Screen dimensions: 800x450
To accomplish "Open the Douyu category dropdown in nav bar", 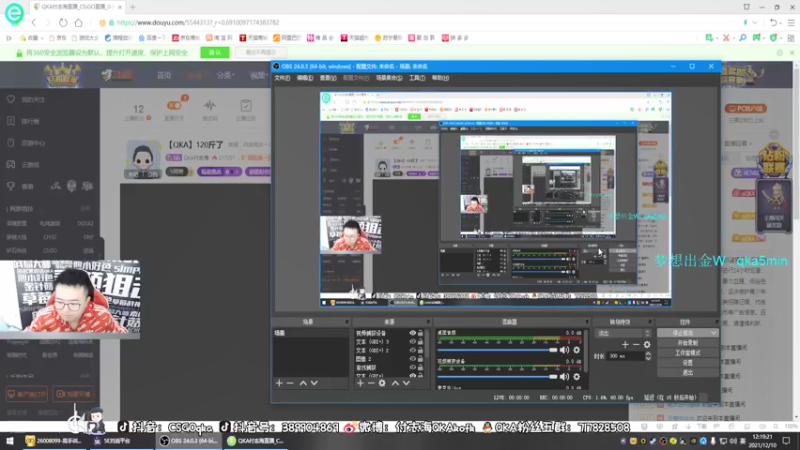I will click(225, 75).
